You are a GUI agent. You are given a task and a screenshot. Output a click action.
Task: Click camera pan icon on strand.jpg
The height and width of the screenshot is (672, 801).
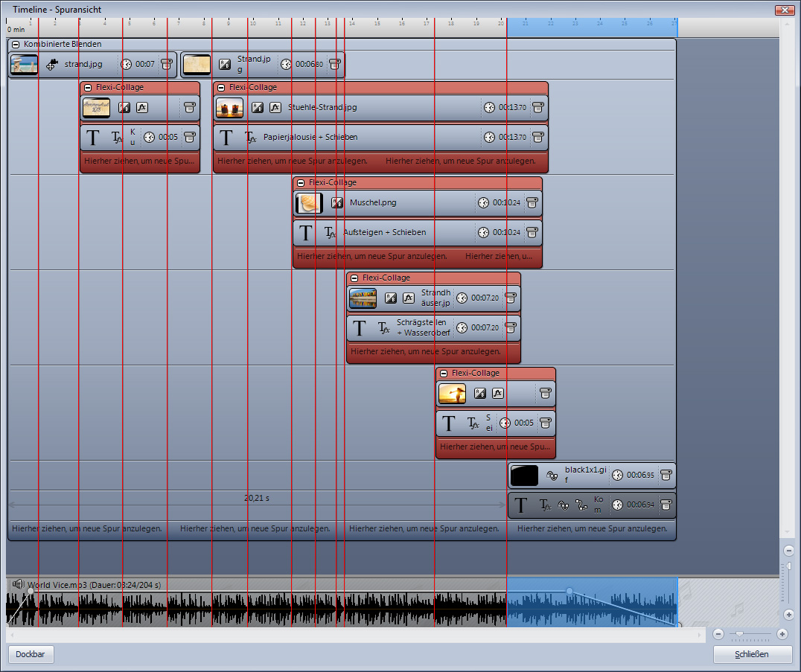(53, 65)
